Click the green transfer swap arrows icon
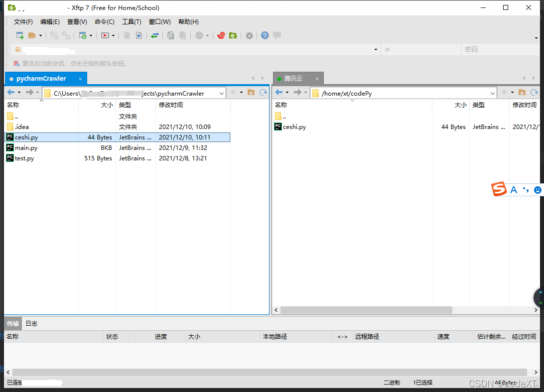 tap(153, 35)
